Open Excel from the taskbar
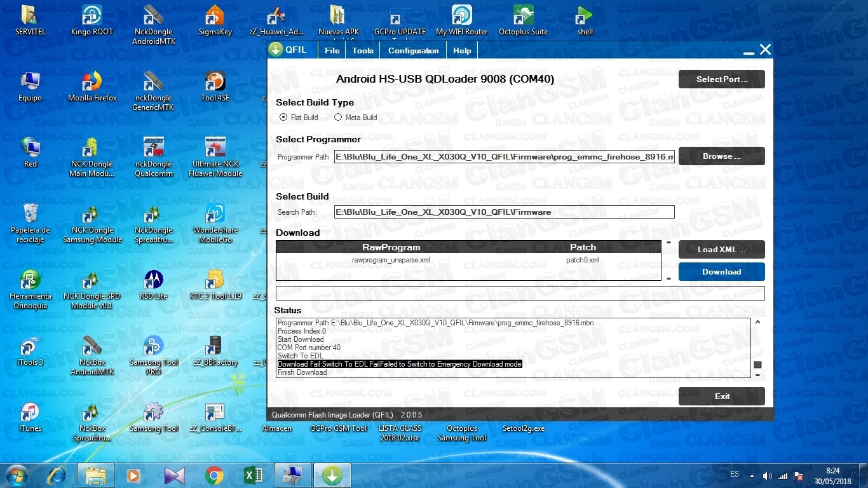The width and height of the screenshot is (868, 488). coord(254,475)
